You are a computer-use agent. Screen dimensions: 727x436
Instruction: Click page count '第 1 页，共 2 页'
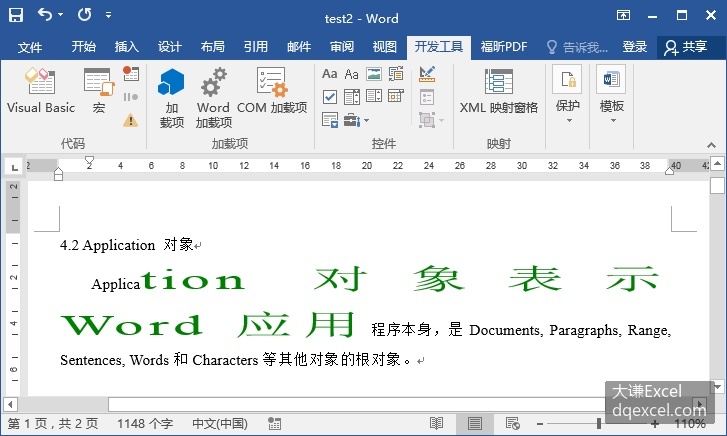click(x=53, y=423)
